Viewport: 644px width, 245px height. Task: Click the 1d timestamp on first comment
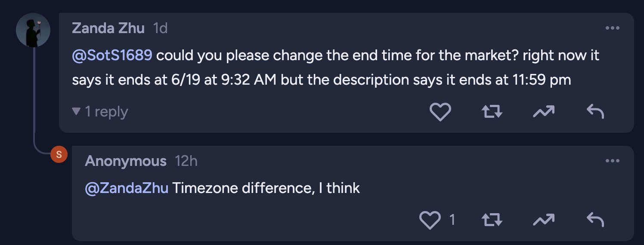(x=160, y=28)
